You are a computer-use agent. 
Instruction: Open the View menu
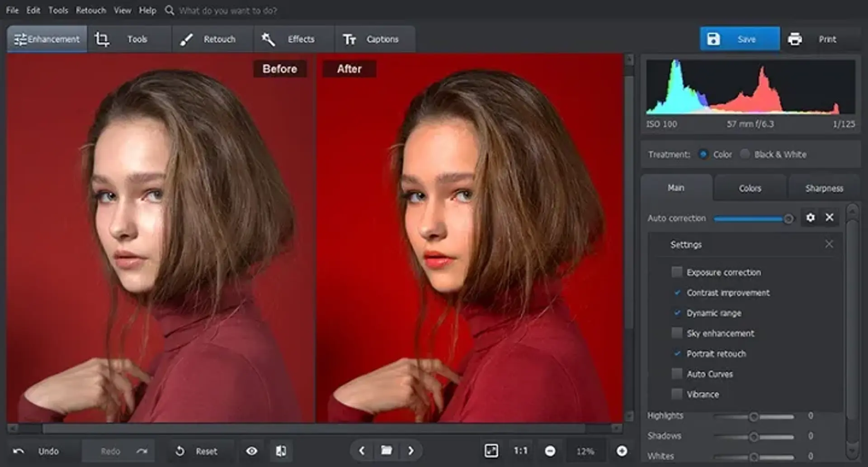pyautogui.click(x=122, y=10)
